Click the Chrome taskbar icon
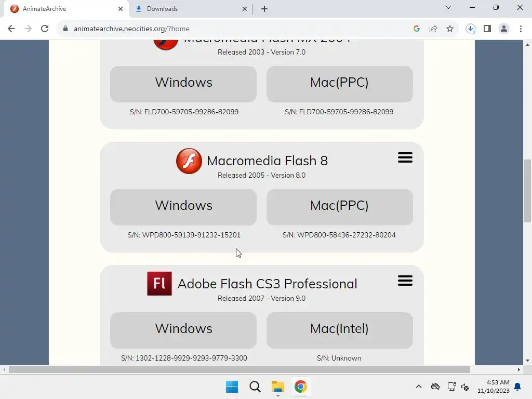The width and height of the screenshot is (532, 399). coord(301,387)
